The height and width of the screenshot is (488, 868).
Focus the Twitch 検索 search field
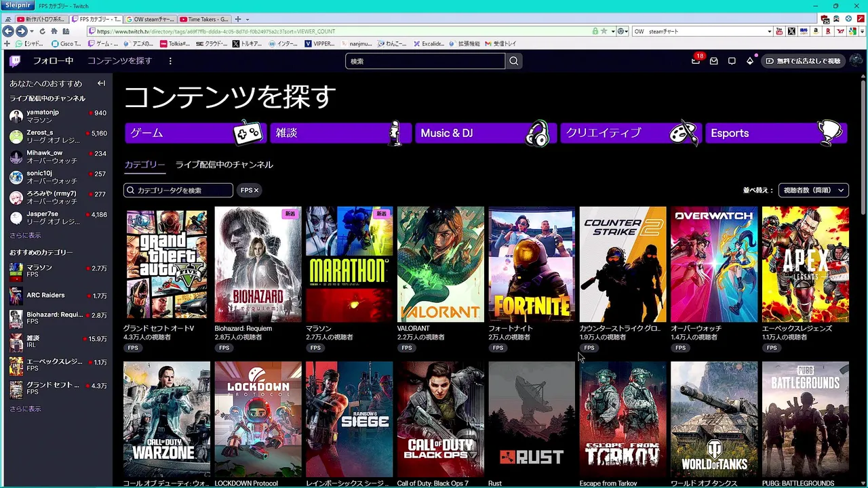[425, 61]
